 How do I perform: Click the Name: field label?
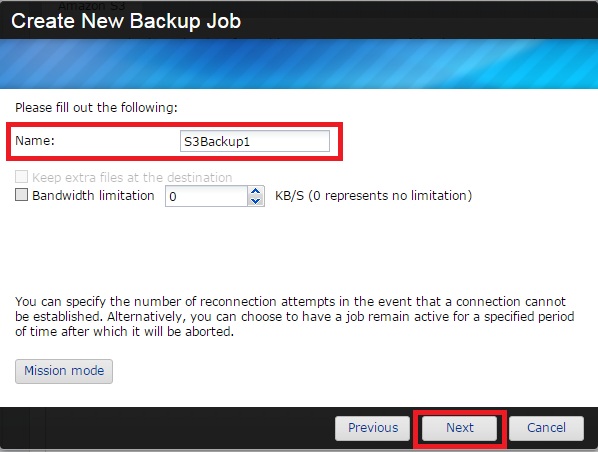click(x=35, y=140)
